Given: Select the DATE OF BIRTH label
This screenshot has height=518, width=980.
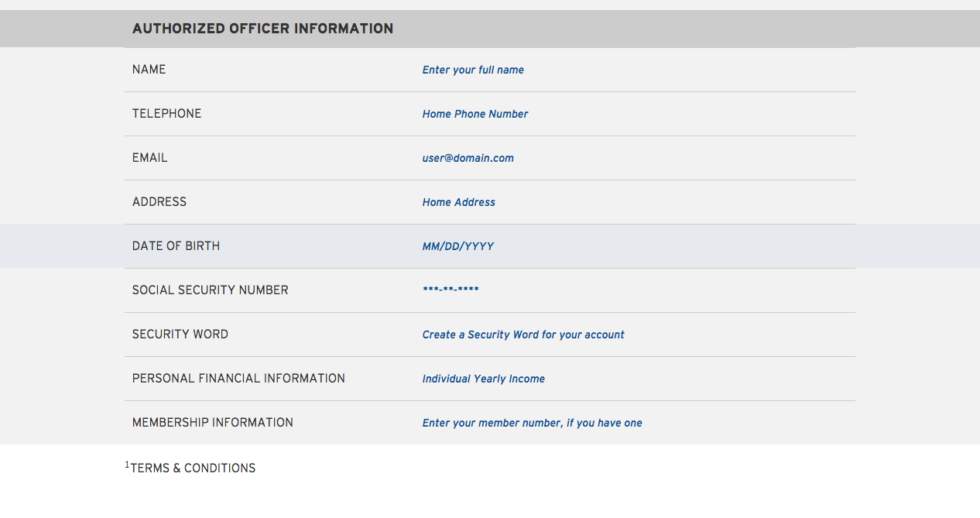Looking at the screenshot, I should (x=176, y=246).
